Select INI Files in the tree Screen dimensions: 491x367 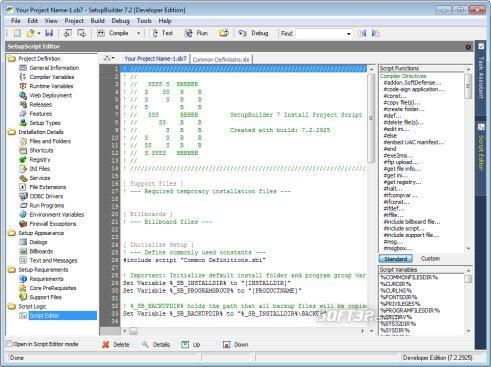pos(39,169)
